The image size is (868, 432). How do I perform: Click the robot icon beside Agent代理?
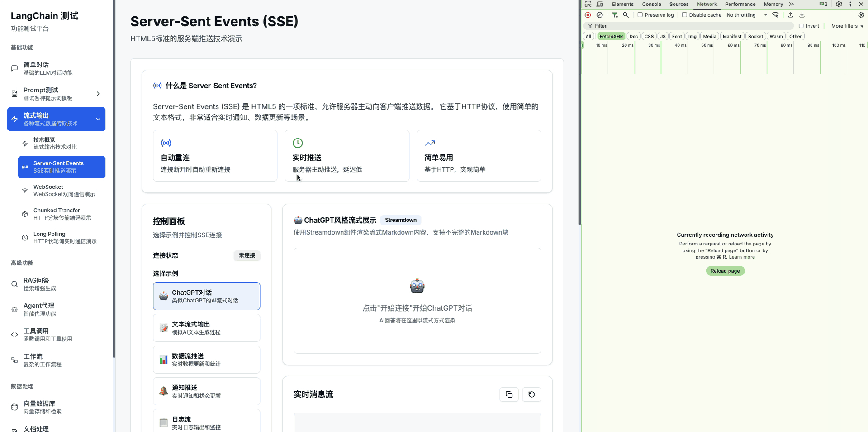(14, 309)
